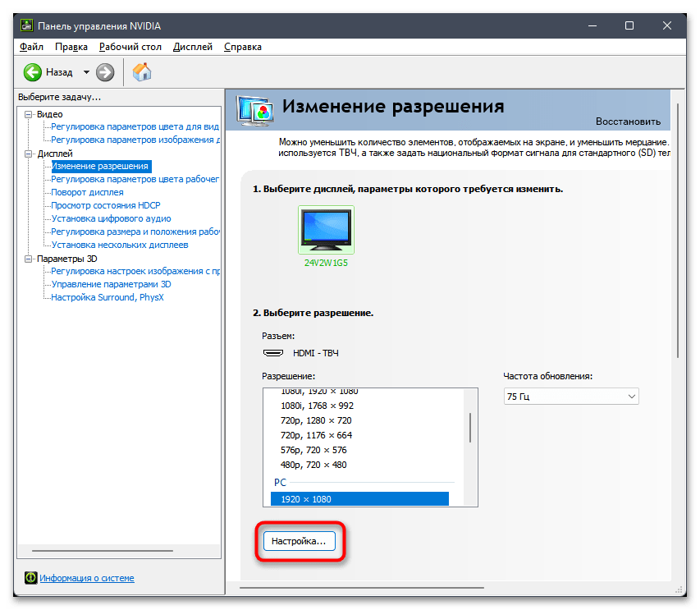Click the forward navigation arrow icon
This screenshot has height=610, width=700.
click(x=105, y=72)
